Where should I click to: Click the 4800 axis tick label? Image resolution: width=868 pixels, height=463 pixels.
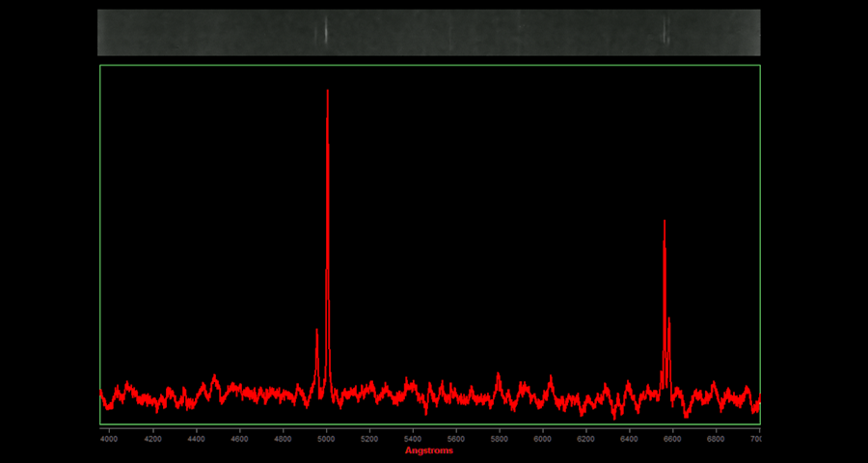point(283,438)
